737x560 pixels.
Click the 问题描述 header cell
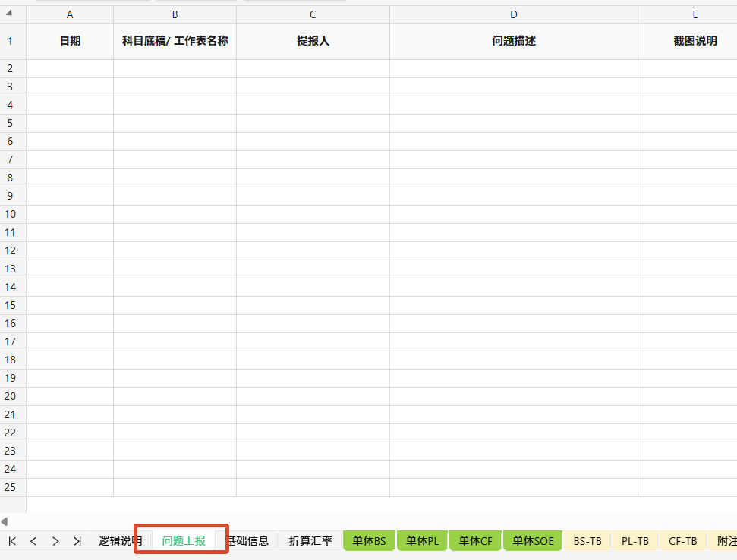514,41
